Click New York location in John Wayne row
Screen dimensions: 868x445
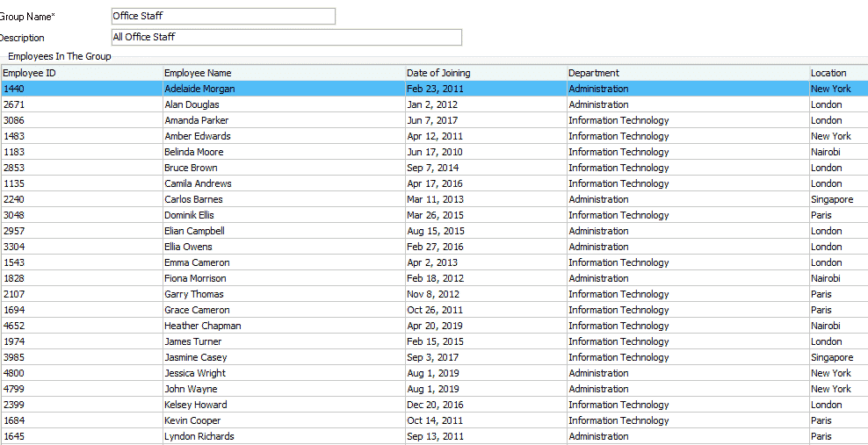839,389
